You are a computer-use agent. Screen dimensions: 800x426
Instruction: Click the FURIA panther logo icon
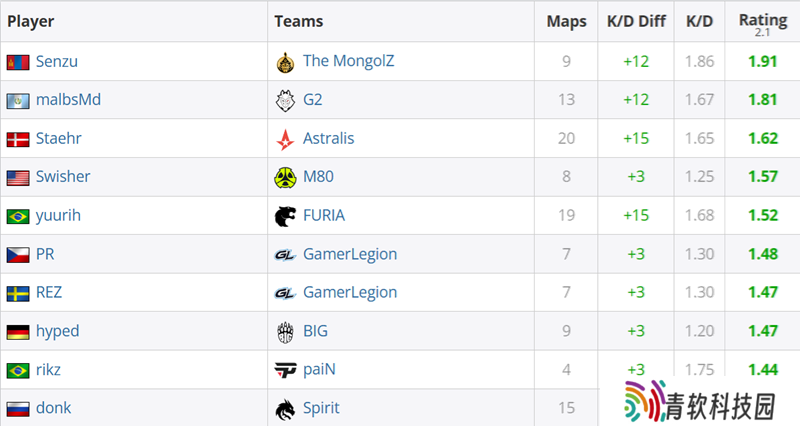[x=285, y=216]
